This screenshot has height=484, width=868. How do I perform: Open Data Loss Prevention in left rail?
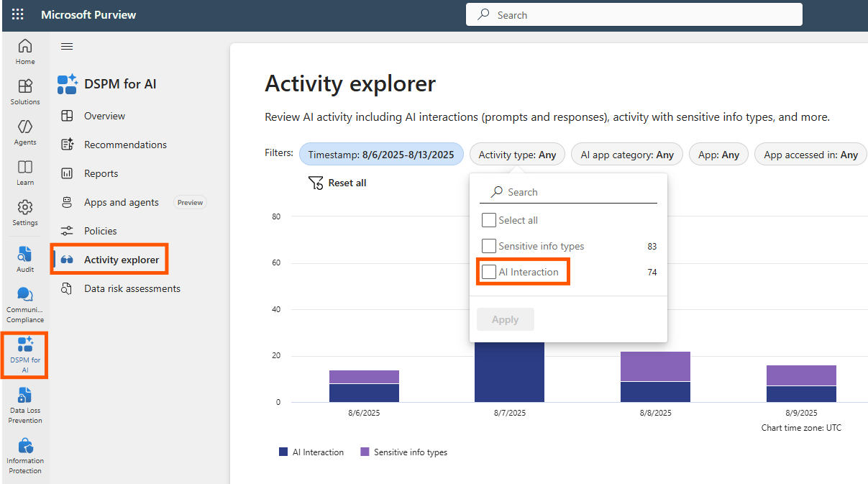[25, 395]
